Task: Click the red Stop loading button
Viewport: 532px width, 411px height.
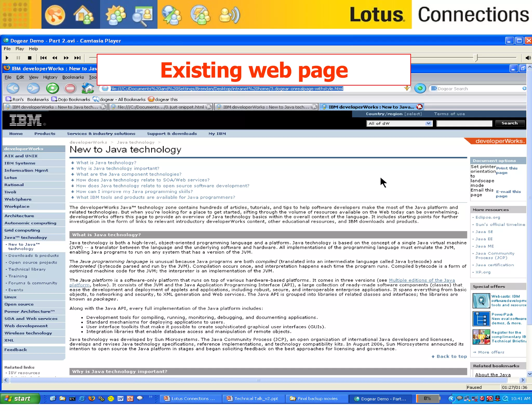Action: [x=70, y=88]
